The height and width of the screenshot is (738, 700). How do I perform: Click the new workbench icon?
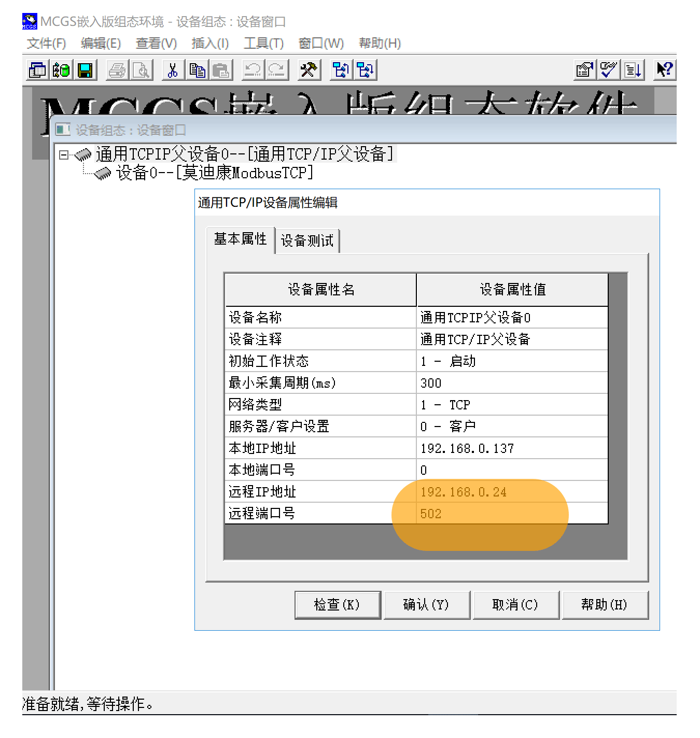(36, 69)
